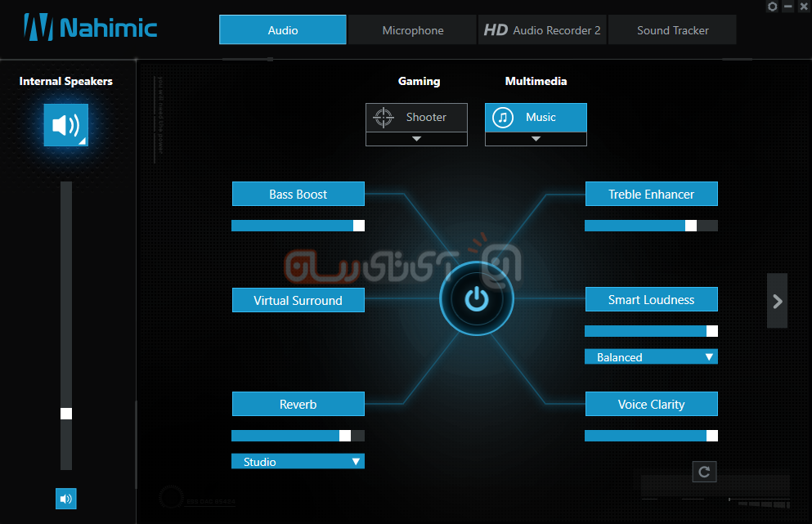Select the Shooter crosshair gaming profile
The height and width of the screenshot is (524, 812).
[416, 117]
